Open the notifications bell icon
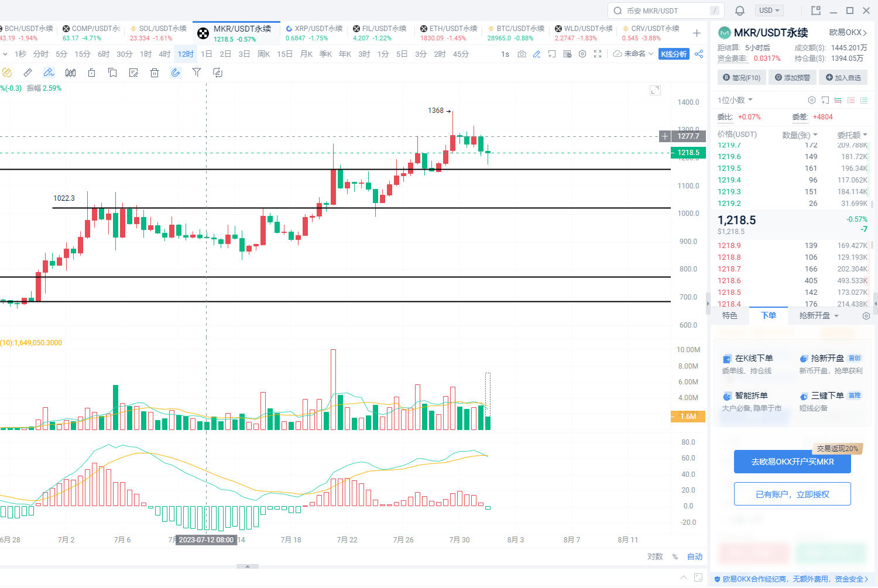 740,11
